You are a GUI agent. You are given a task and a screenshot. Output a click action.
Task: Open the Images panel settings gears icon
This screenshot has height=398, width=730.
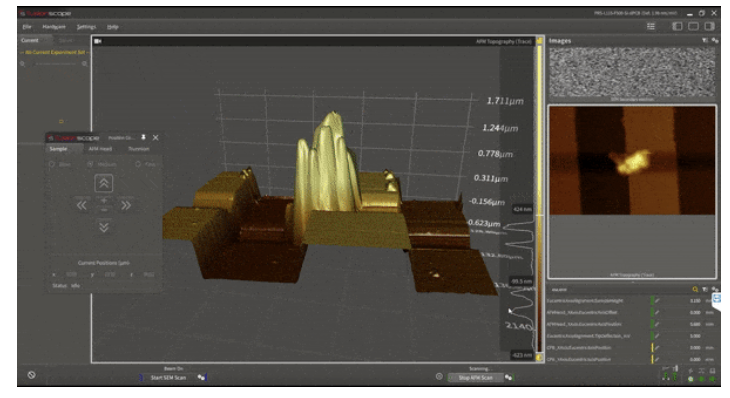pos(715,41)
